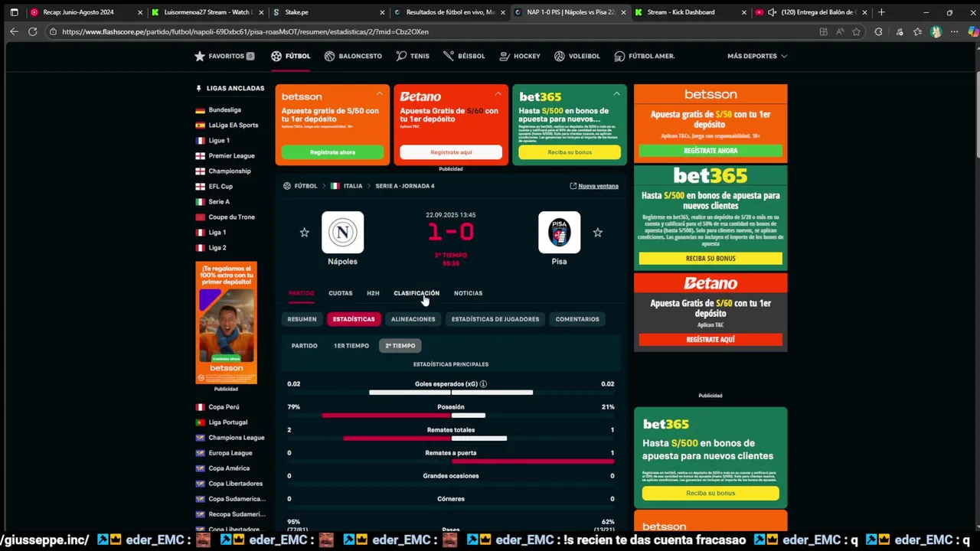Select 2º Tiempo statistics filter
980x551 pixels.
click(x=400, y=346)
